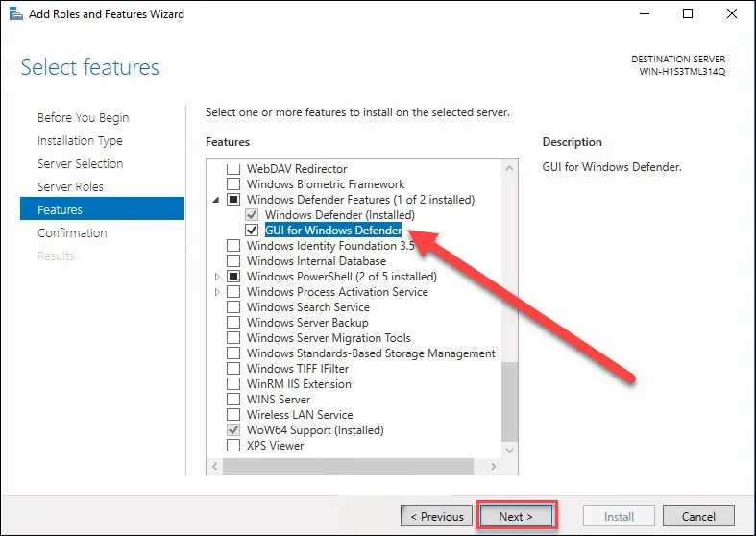Check WinRM IIS Extension checkbox
Screen dimensions: 756x536
[x=233, y=384]
